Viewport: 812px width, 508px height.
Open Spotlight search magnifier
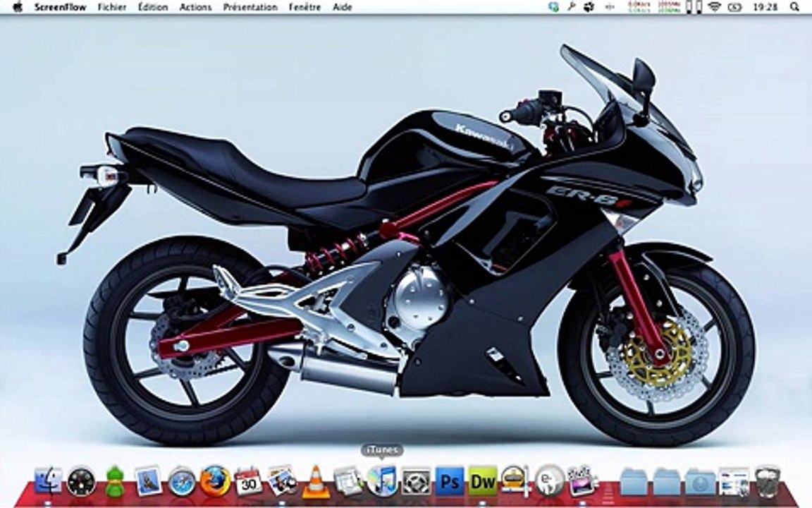(794, 7)
